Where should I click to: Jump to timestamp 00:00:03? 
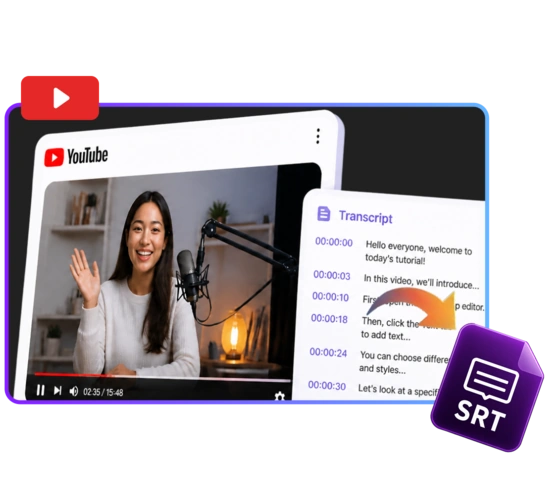tap(332, 275)
